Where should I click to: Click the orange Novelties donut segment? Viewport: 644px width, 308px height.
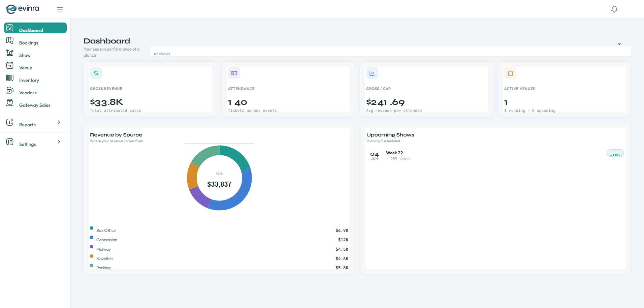[x=192, y=176]
